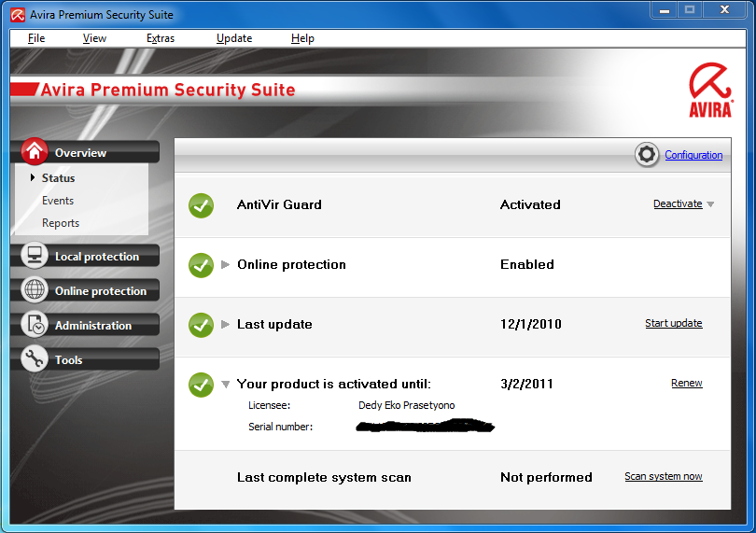Click the Tools wrench icon
The height and width of the screenshot is (533, 756).
pyautogui.click(x=35, y=358)
